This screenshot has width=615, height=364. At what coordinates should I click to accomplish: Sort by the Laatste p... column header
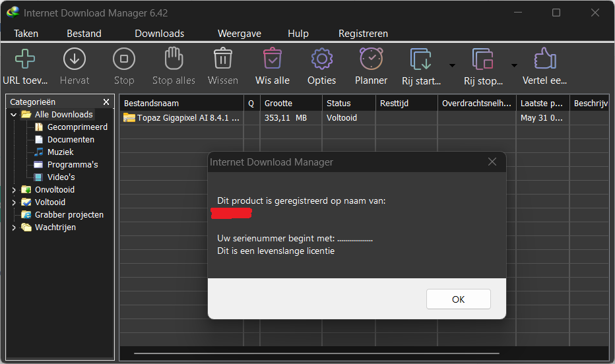543,104
